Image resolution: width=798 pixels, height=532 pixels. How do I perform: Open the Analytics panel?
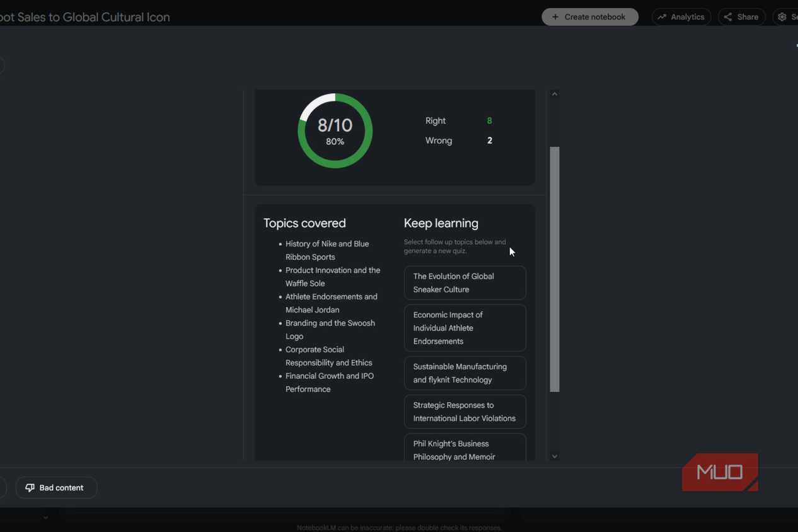[x=681, y=17]
